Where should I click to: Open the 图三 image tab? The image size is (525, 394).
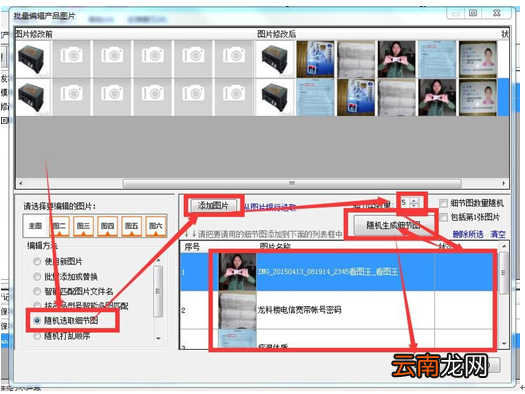point(83,226)
